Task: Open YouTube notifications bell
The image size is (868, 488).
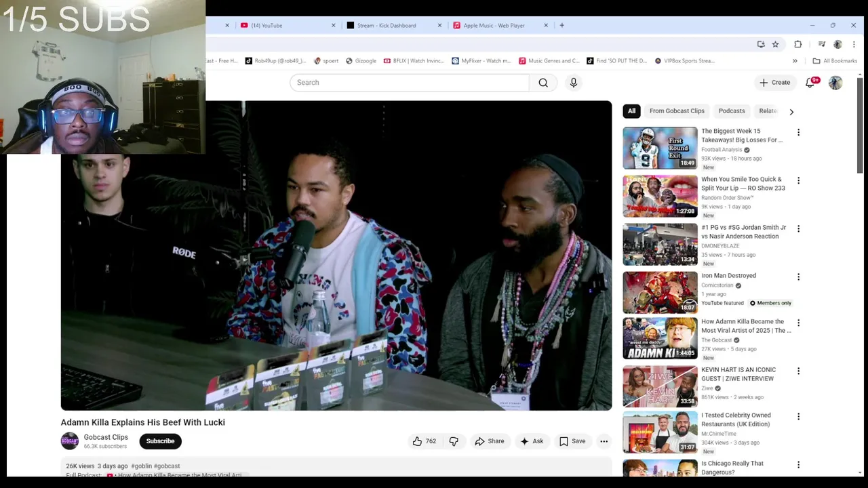Action: pos(810,83)
